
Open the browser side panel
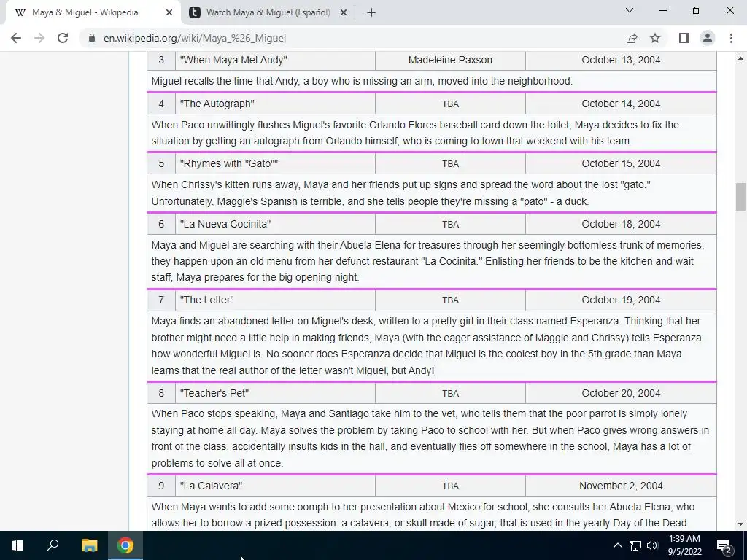[684, 38]
